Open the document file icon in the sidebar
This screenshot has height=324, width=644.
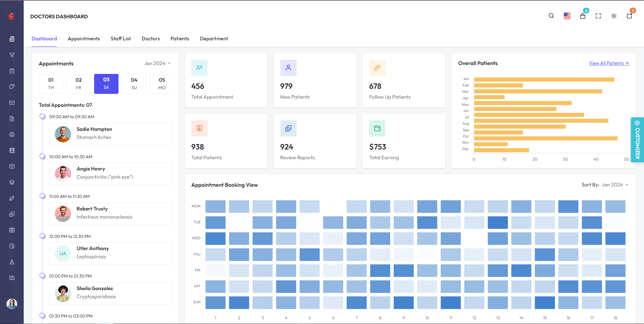(12, 119)
